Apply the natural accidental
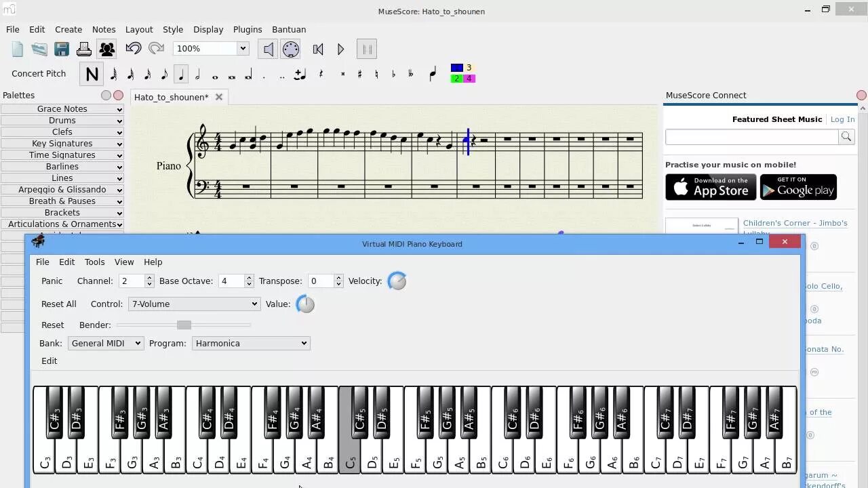Viewport: 868px width, 488px height. pos(377,75)
